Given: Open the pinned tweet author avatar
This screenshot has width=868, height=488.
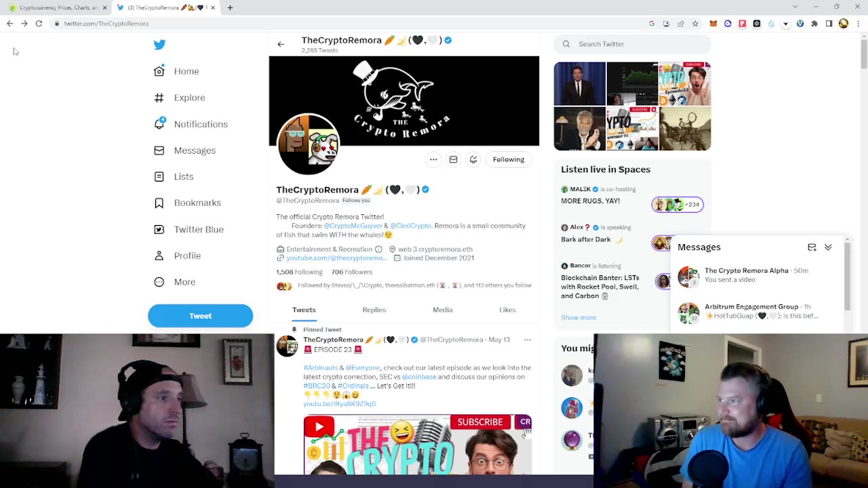Looking at the screenshot, I should pyautogui.click(x=287, y=346).
